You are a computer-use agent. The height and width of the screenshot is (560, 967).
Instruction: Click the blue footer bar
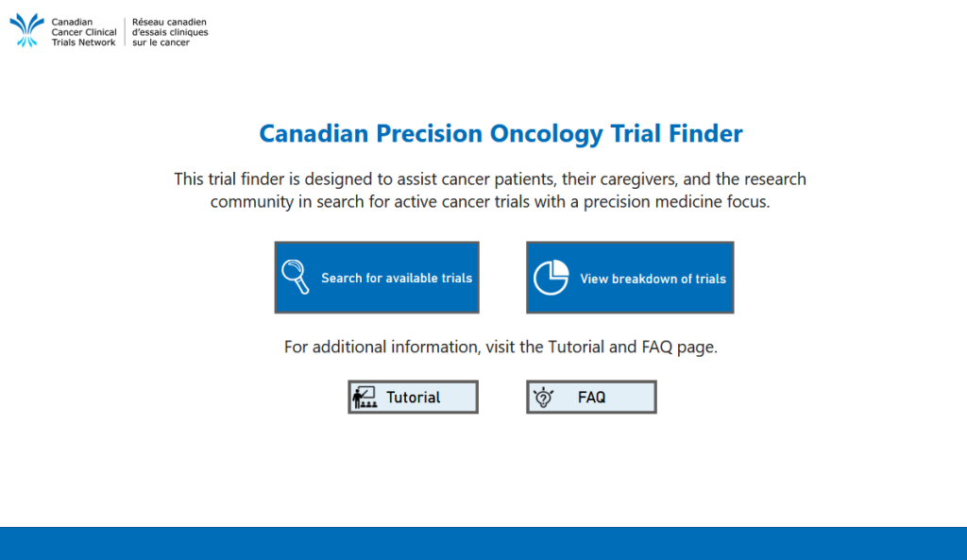click(483, 543)
